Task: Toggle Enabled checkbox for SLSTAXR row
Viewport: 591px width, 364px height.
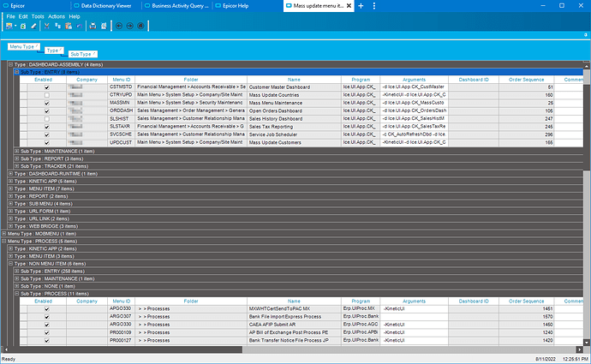Action: (47, 127)
